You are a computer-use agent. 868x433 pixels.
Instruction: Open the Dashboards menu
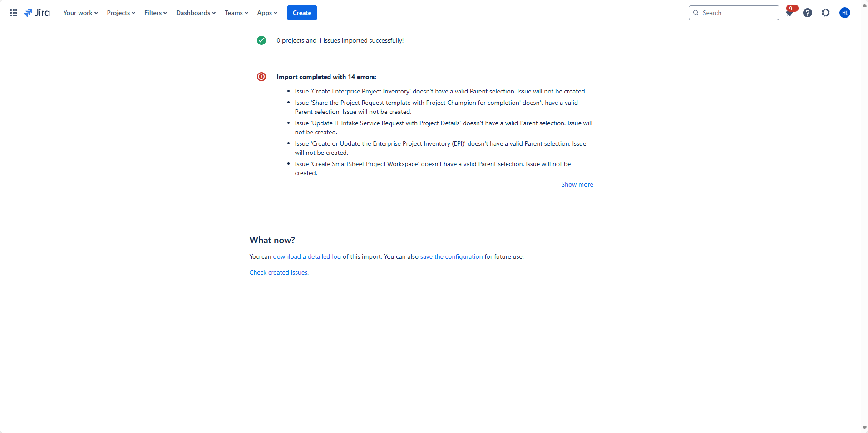(x=196, y=13)
